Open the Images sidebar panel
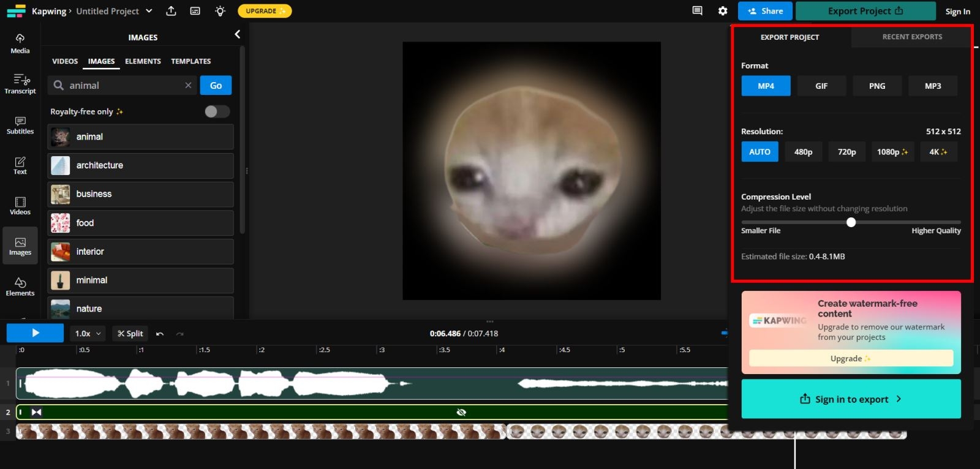 coord(20,246)
